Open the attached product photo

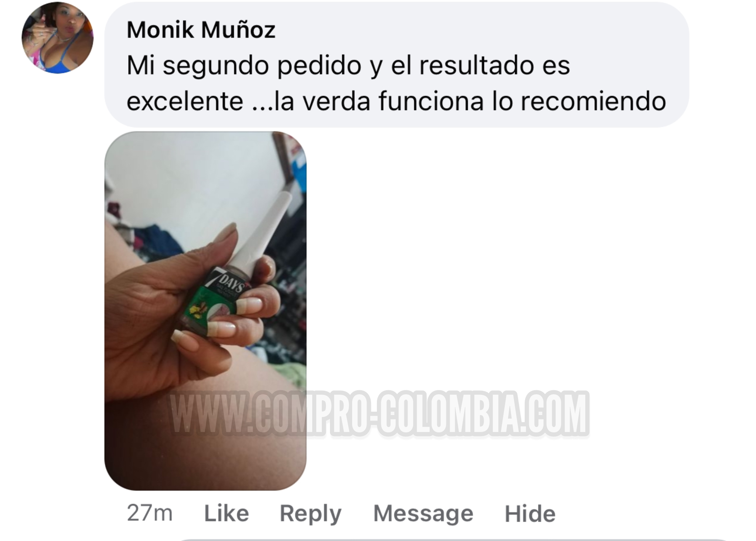205,311
